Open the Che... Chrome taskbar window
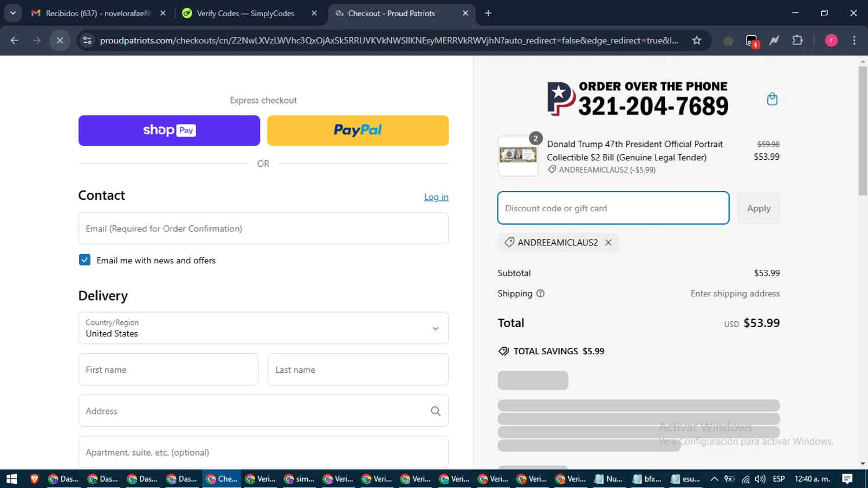This screenshot has width=868, height=488. point(222,479)
